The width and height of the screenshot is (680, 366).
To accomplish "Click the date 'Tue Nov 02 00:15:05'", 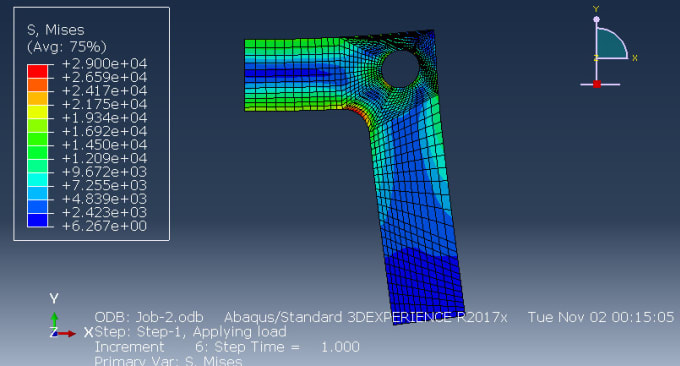I will click(x=601, y=317).
